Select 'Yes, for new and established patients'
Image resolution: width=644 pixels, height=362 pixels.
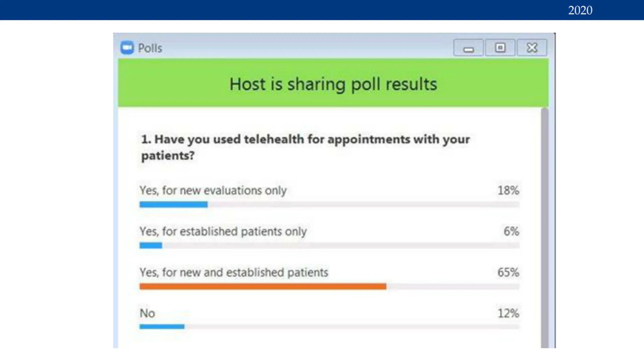(x=234, y=272)
